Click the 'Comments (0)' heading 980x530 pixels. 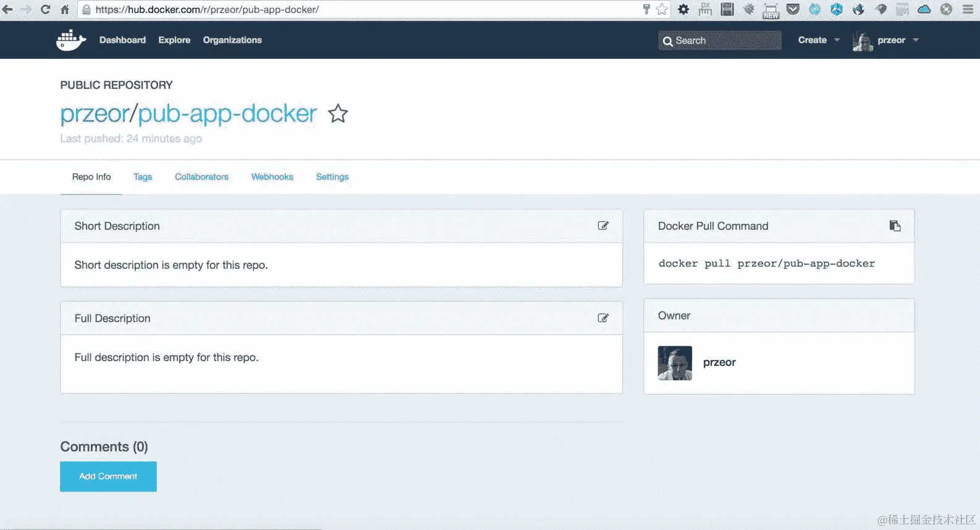point(104,447)
